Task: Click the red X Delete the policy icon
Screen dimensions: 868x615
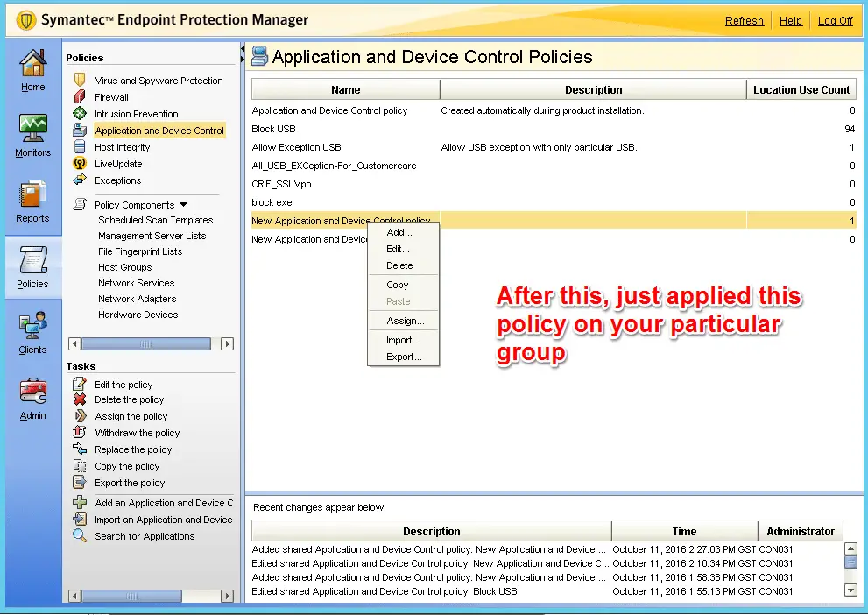Action: click(80, 399)
